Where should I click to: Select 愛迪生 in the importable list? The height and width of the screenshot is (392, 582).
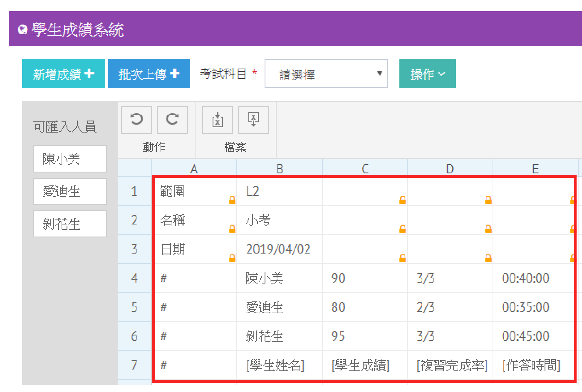(70, 191)
